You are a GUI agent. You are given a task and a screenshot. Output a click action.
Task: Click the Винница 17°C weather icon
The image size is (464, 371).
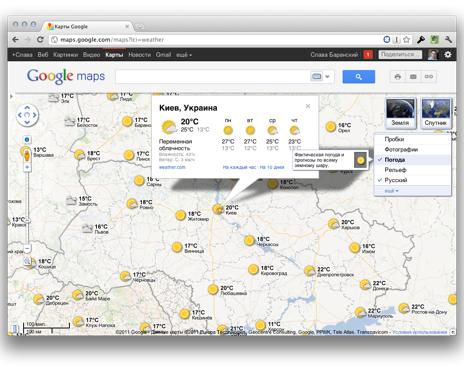pos(177,247)
